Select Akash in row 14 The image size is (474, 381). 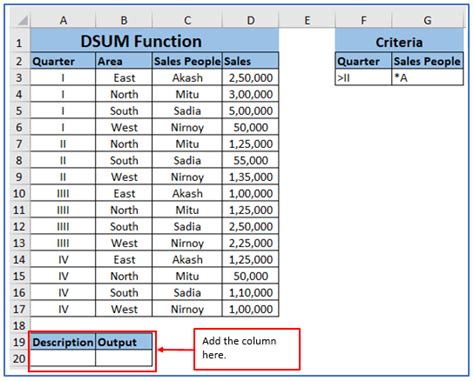click(x=187, y=259)
